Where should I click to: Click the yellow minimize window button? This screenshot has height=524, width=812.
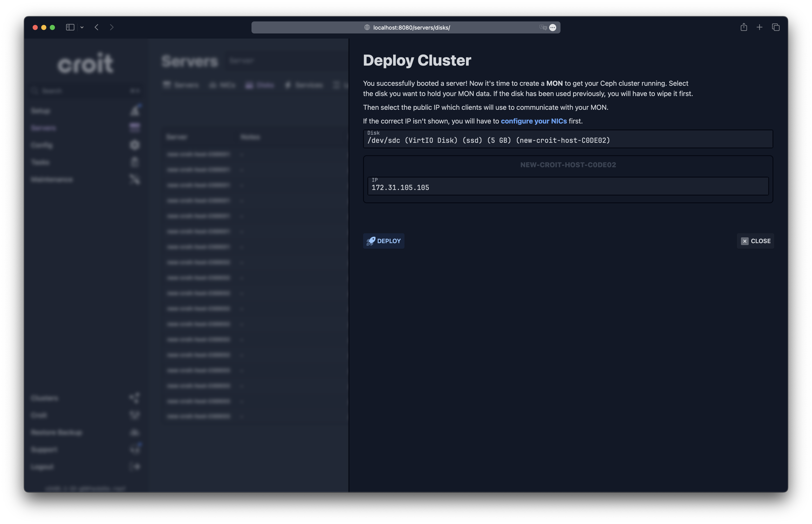click(x=44, y=27)
